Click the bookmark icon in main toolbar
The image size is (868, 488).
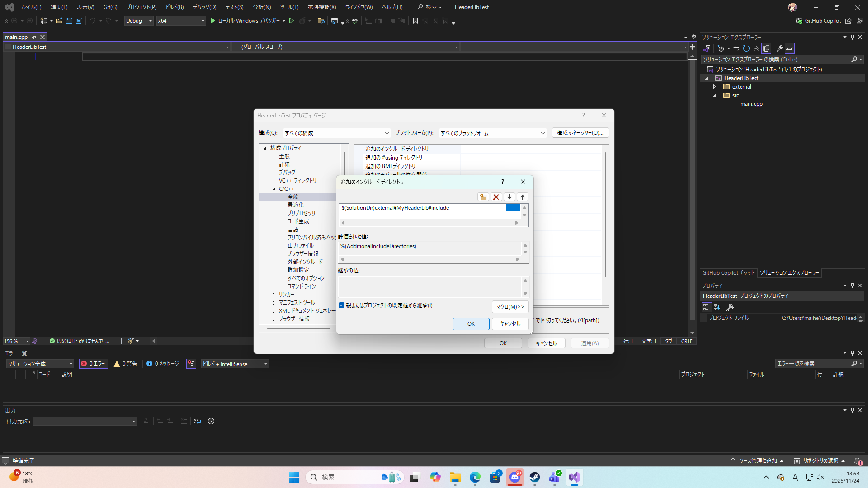point(415,21)
